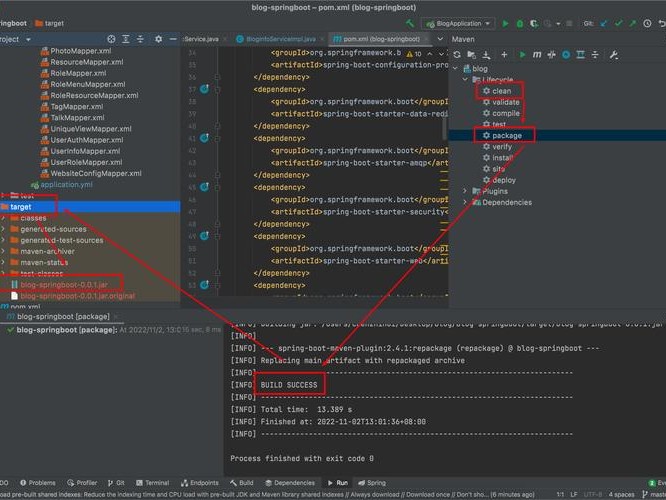The width and height of the screenshot is (666, 500).
Task: Run BlogApplication with the green play icon
Action: tap(505, 24)
